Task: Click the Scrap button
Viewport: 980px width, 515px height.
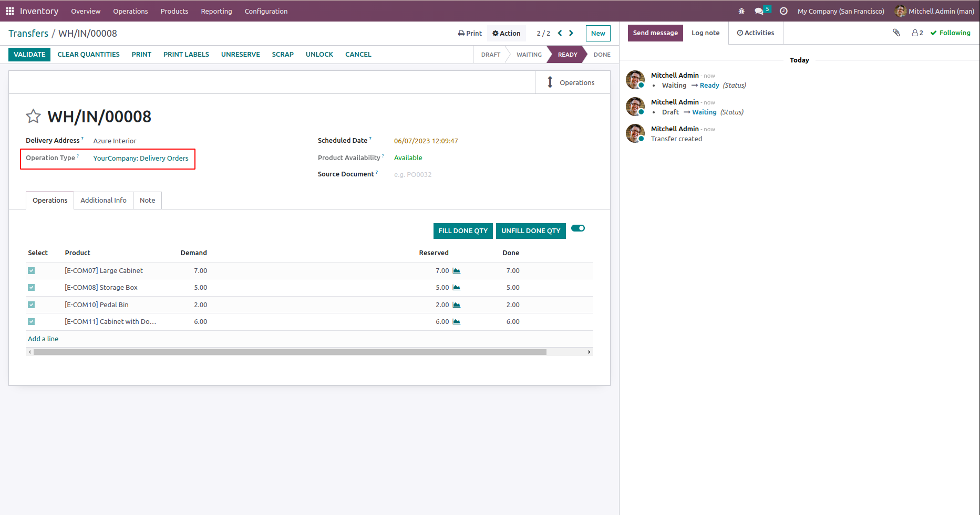Action: 283,55
